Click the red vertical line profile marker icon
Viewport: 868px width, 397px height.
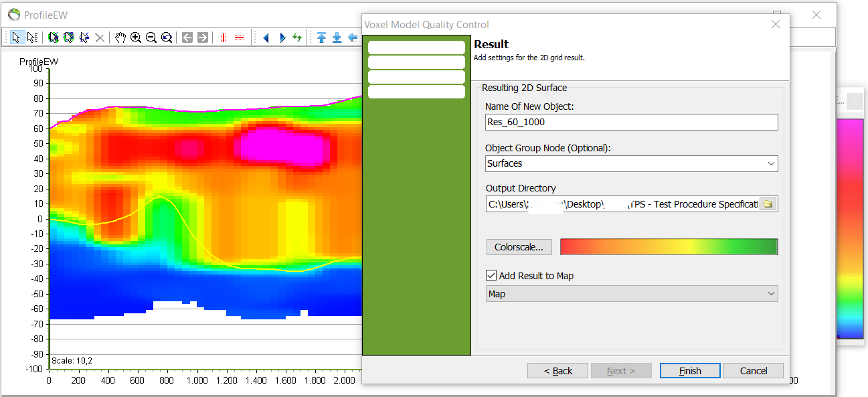(222, 37)
